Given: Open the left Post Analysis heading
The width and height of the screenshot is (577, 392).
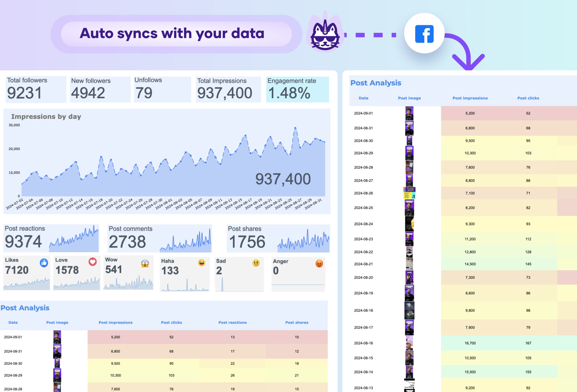Looking at the screenshot, I should [x=25, y=308].
